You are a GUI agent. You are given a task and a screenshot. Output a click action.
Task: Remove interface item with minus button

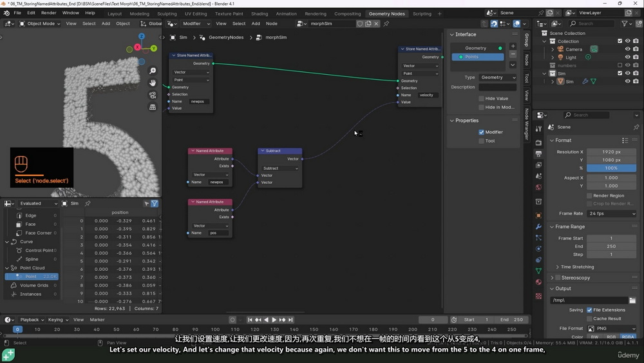[x=513, y=54]
